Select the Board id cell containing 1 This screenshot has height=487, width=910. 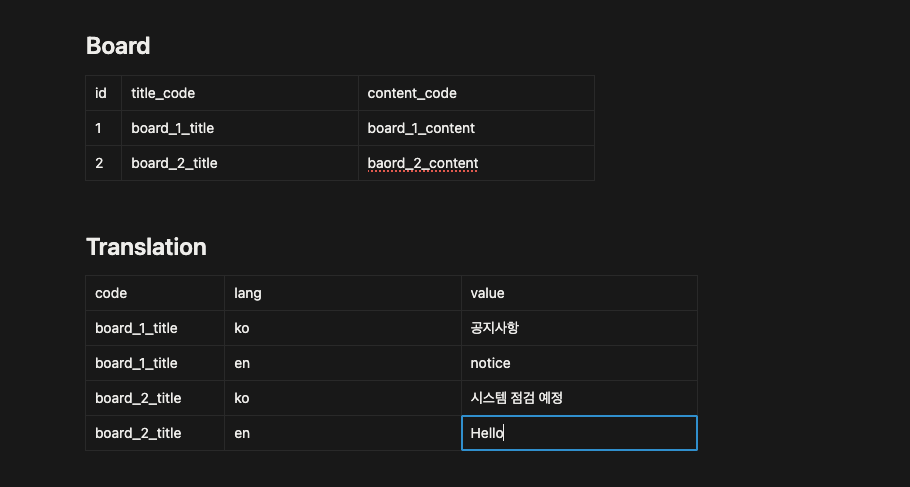point(99,128)
